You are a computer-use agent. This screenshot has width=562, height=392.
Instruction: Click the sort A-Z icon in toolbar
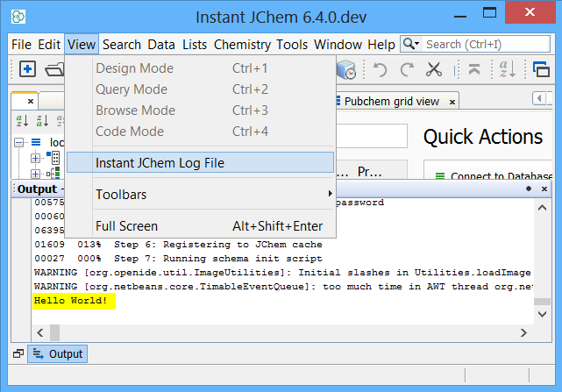[507, 69]
